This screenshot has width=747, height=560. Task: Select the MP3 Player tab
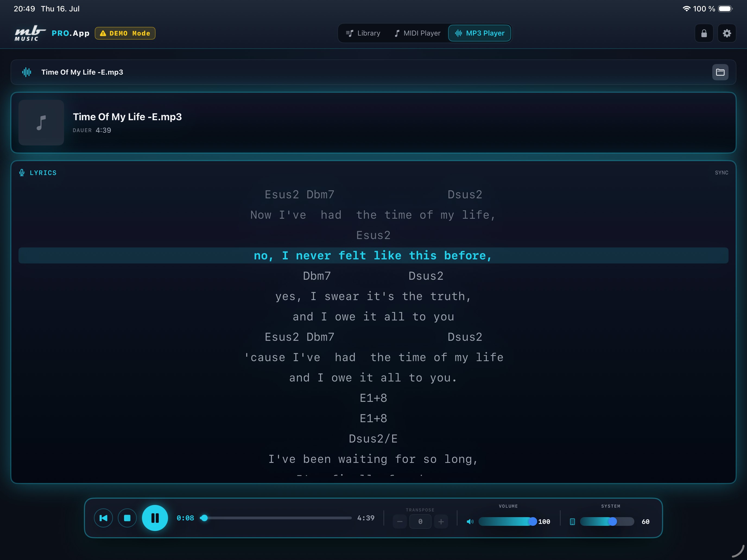click(x=479, y=33)
